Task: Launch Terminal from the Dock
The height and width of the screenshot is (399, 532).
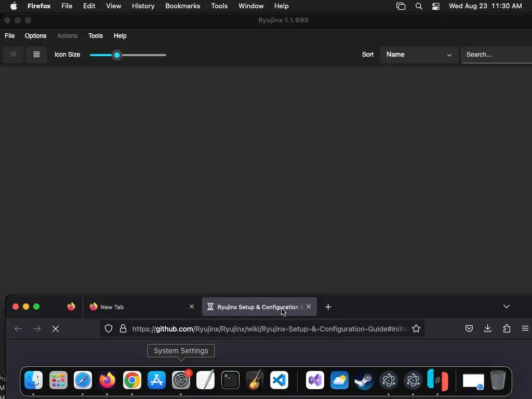Action: pos(230,380)
